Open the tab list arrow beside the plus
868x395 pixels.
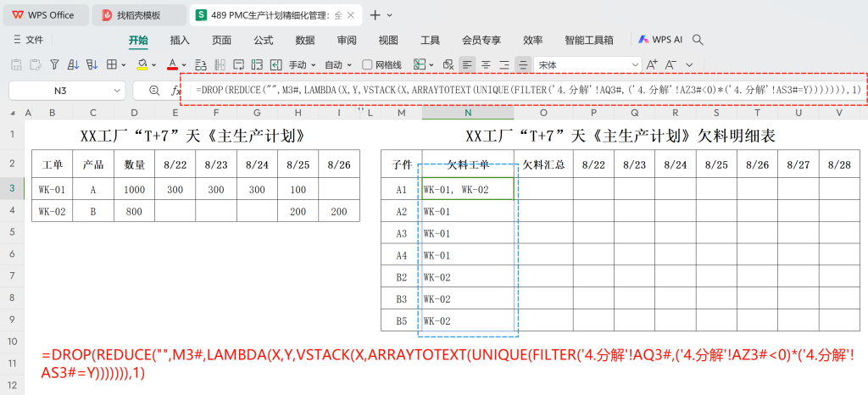coord(390,15)
